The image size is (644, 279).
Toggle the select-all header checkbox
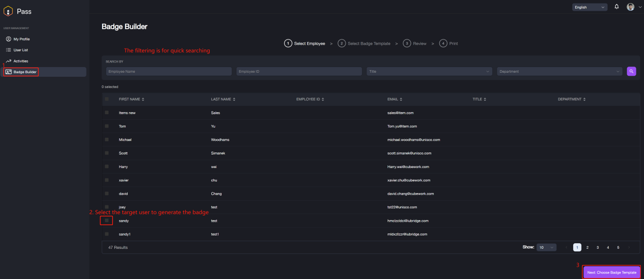[107, 99]
